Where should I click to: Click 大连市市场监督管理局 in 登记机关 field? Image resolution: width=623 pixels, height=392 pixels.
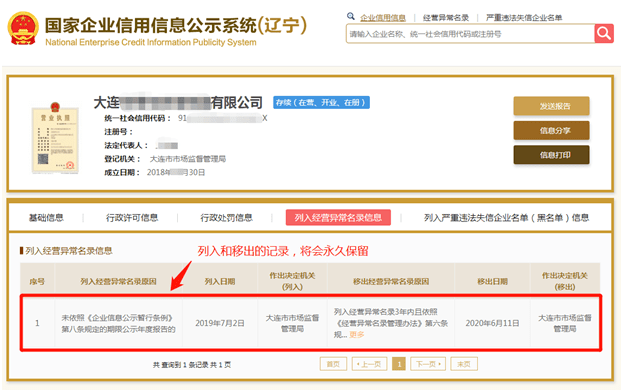[x=188, y=159]
